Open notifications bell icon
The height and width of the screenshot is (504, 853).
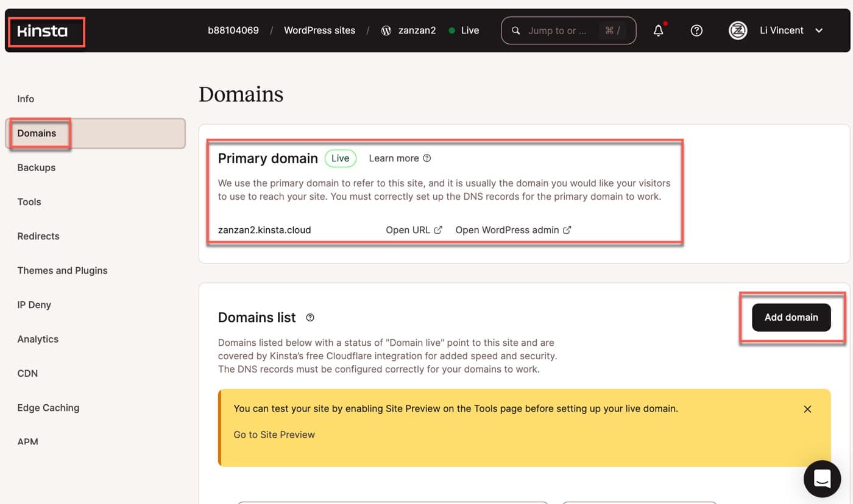pos(659,30)
